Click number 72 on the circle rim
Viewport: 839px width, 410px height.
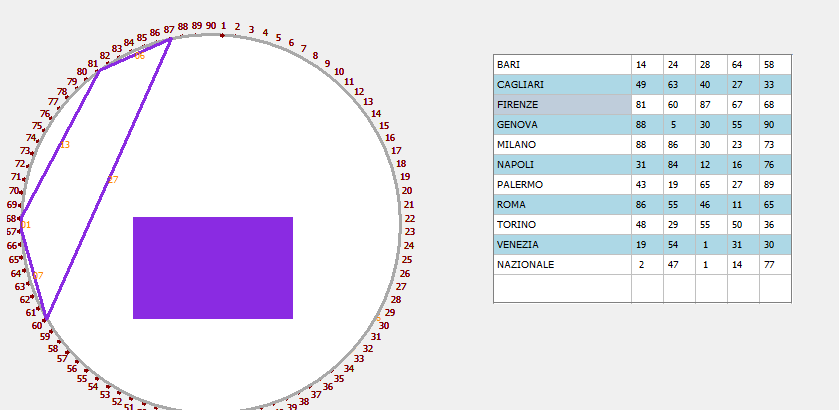[20, 164]
